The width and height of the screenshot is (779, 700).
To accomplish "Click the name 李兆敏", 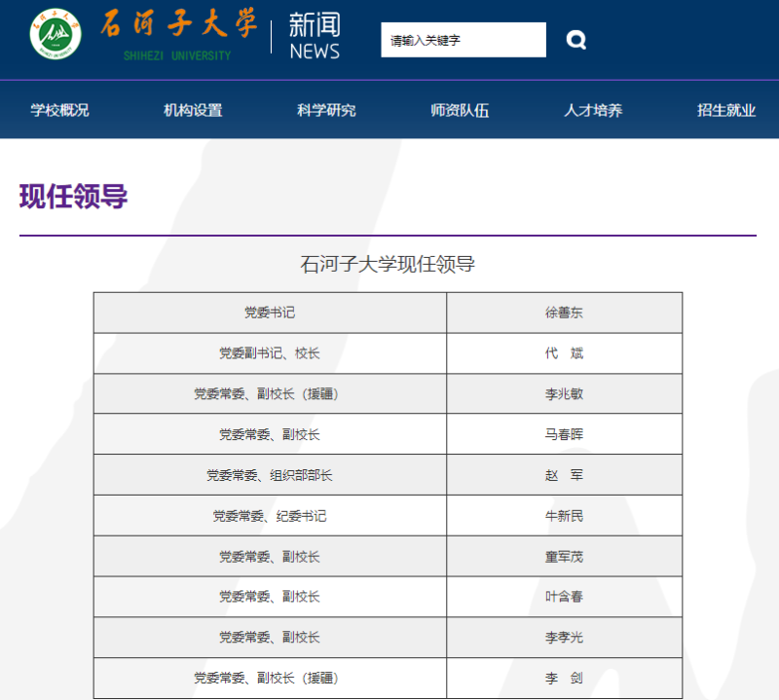I will tap(564, 394).
